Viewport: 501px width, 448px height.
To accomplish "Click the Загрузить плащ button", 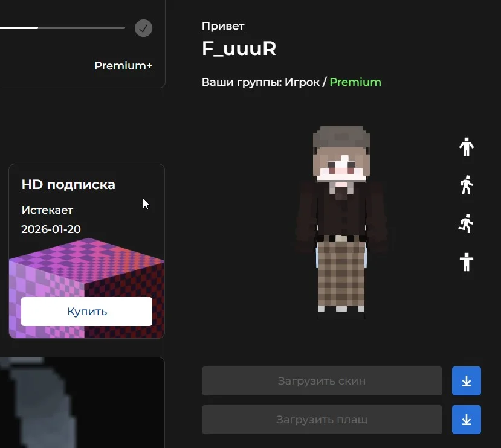I will [322, 420].
